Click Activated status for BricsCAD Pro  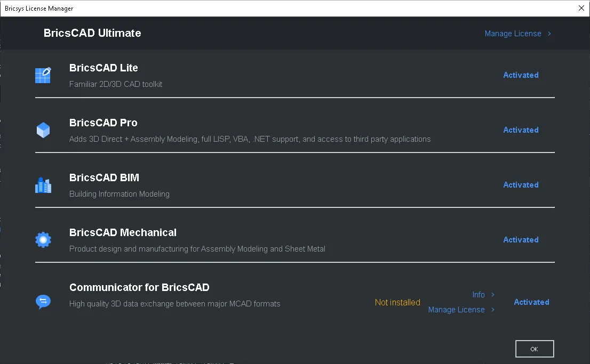coord(521,130)
